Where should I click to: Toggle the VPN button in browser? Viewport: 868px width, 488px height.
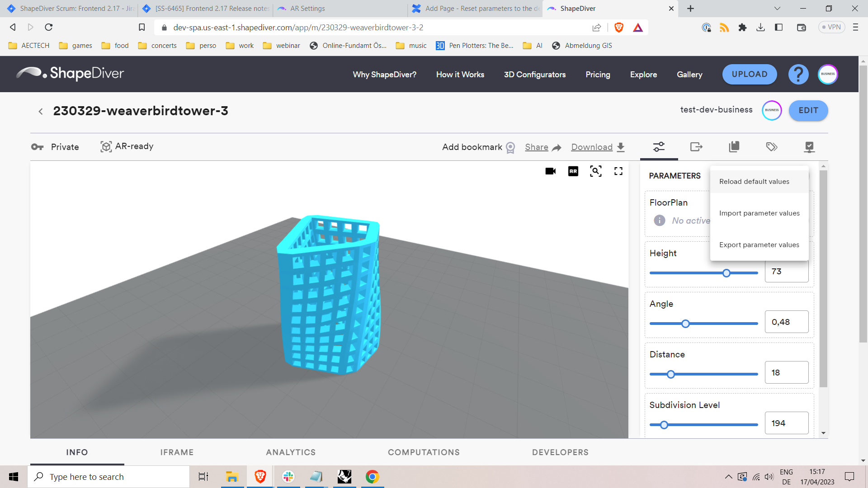[x=831, y=27]
